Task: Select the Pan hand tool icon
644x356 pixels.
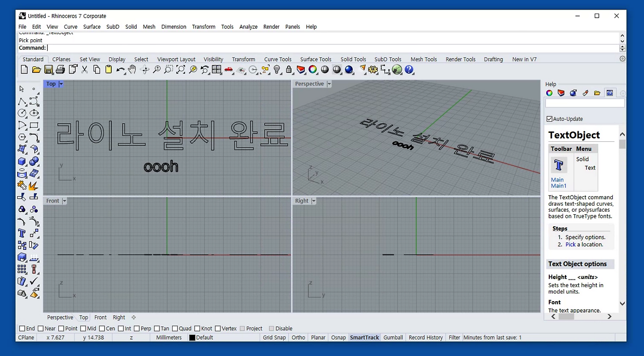Action: (x=132, y=70)
